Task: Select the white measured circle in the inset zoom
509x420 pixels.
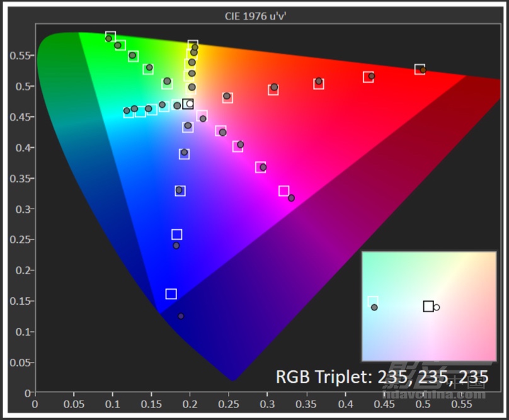Action: 437,307
